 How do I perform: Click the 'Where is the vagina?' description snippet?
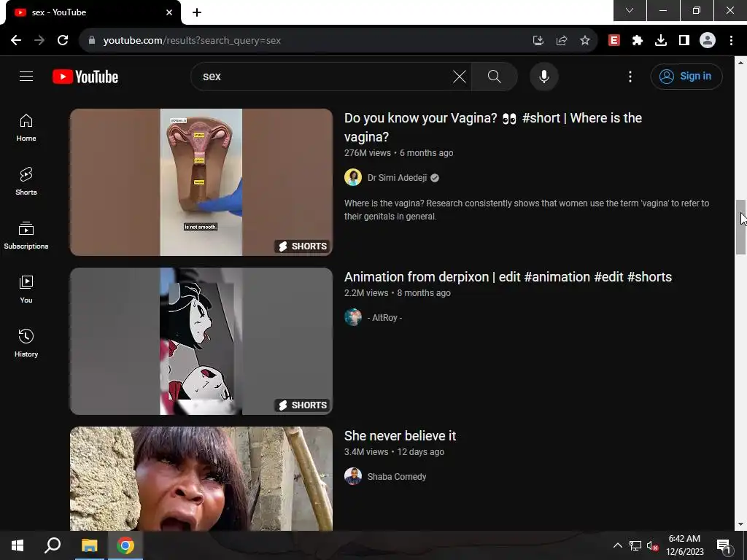[x=527, y=209]
